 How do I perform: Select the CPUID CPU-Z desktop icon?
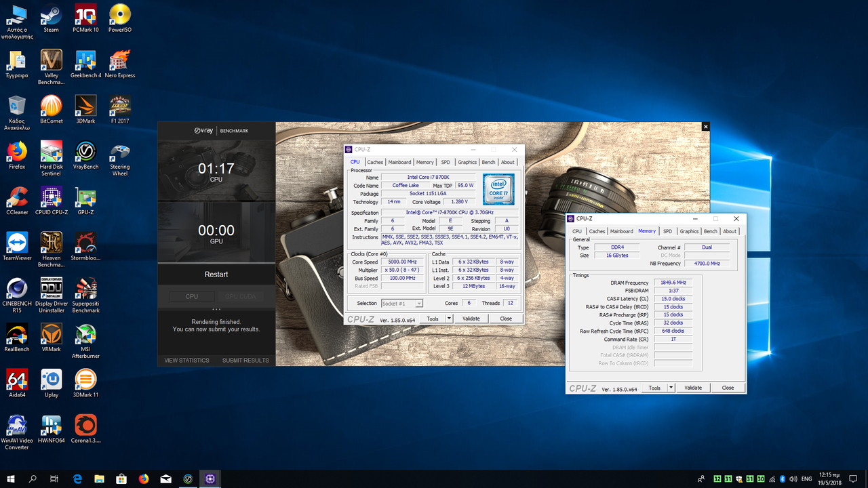[51, 201]
